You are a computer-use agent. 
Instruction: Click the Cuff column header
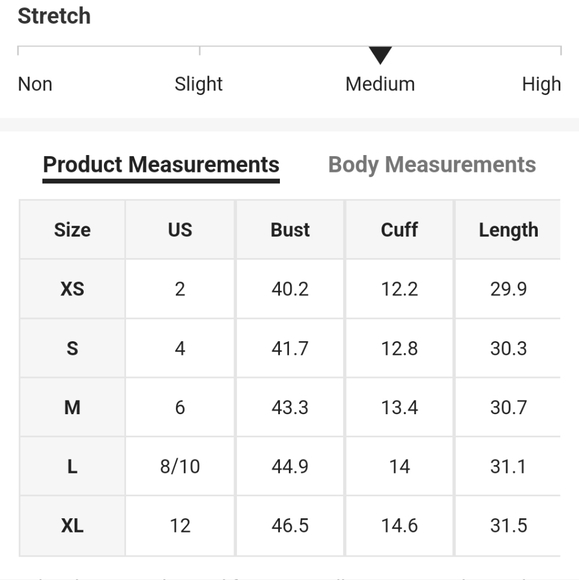click(x=399, y=230)
